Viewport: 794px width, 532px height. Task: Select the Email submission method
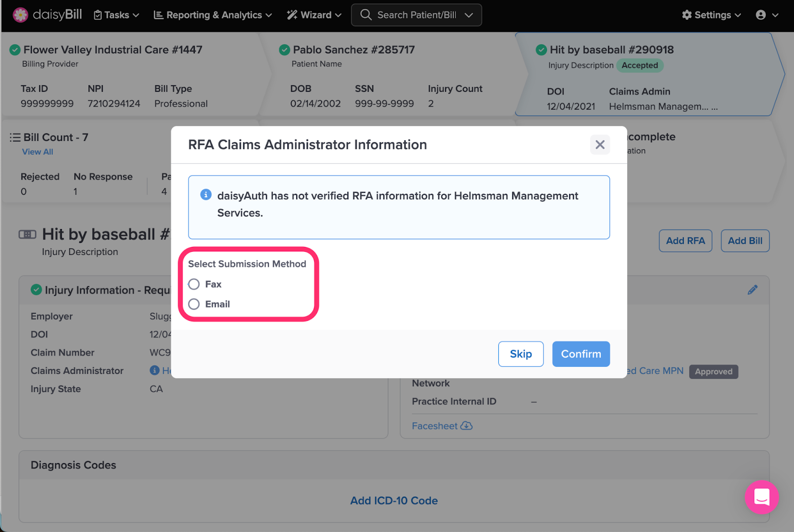194,304
